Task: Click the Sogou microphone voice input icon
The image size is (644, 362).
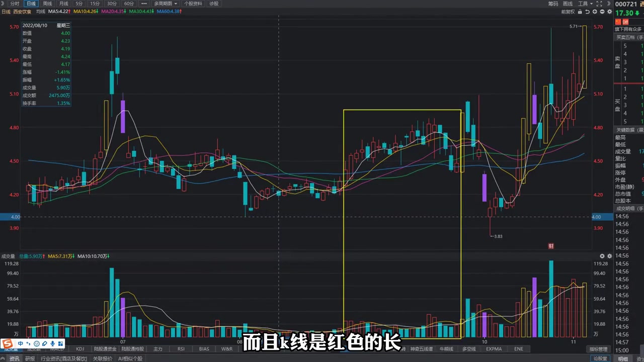Action: point(52,344)
